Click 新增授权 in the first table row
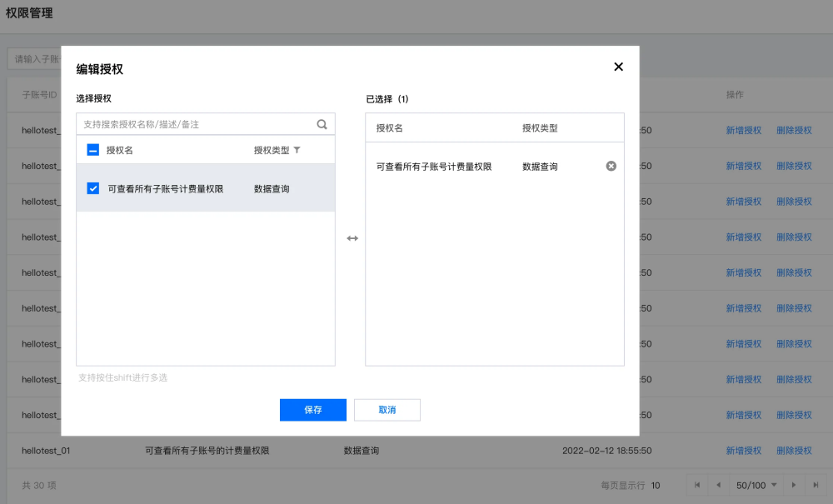This screenshot has width=833, height=504. pos(743,130)
